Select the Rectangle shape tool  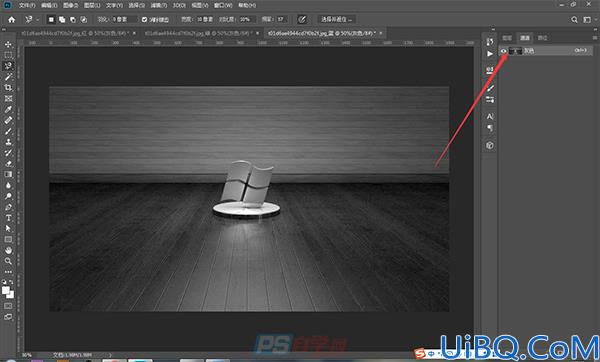pyautogui.click(x=8, y=240)
